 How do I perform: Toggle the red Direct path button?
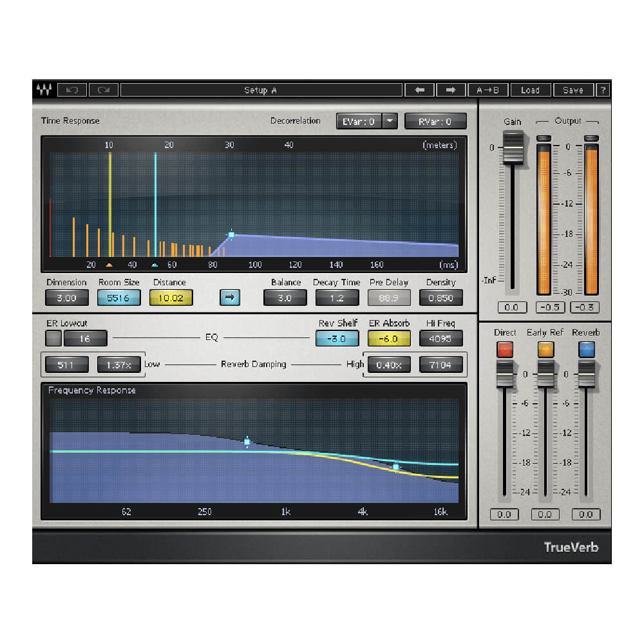505,350
